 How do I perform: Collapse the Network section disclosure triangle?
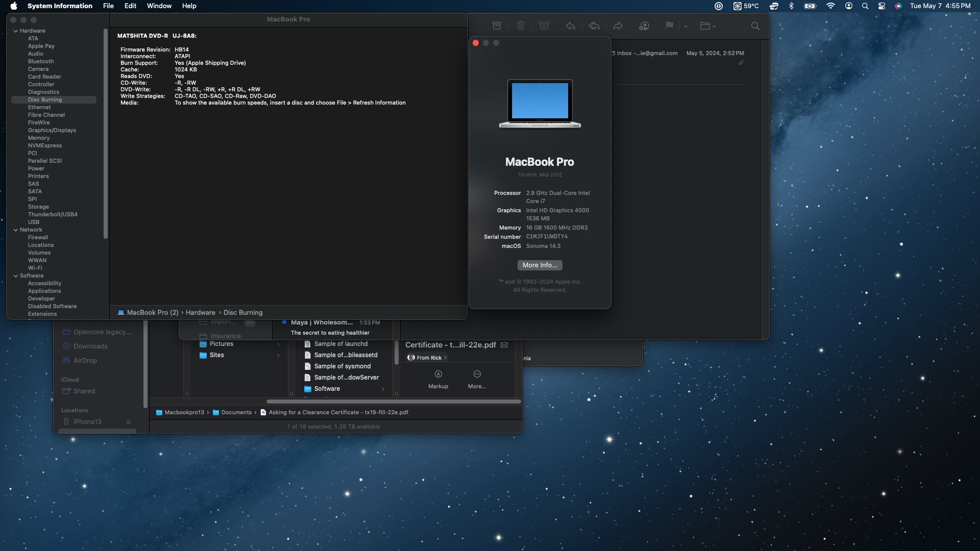(16, 230)
